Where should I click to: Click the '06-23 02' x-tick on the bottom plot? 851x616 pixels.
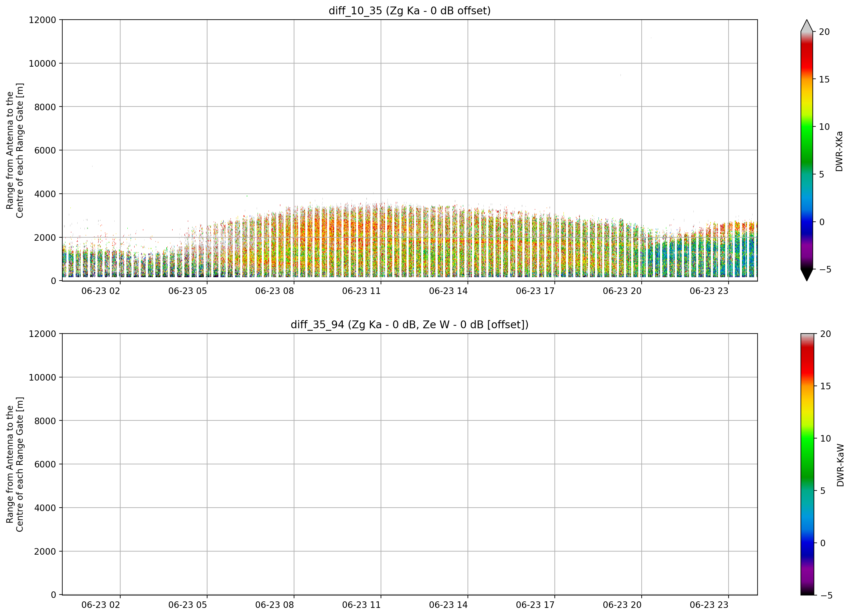point(101,605)
